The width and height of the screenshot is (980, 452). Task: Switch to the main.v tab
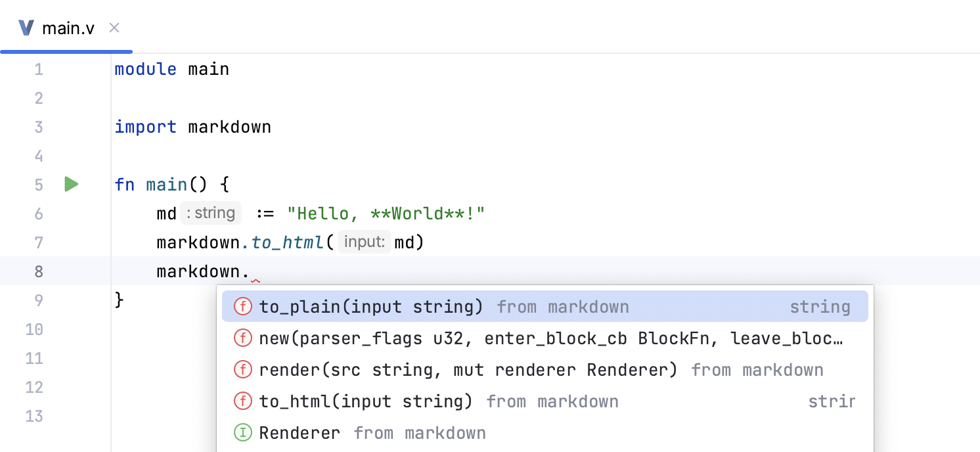point(68,28)
